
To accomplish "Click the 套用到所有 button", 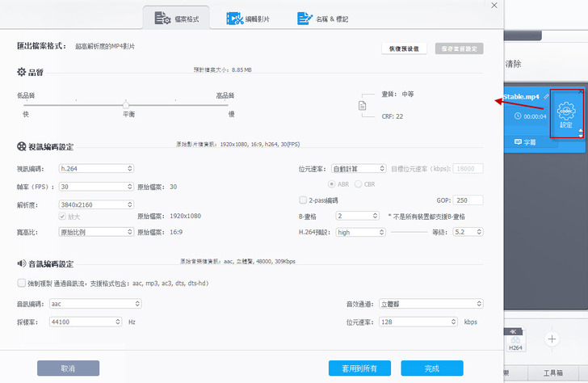I will (359, 368).
